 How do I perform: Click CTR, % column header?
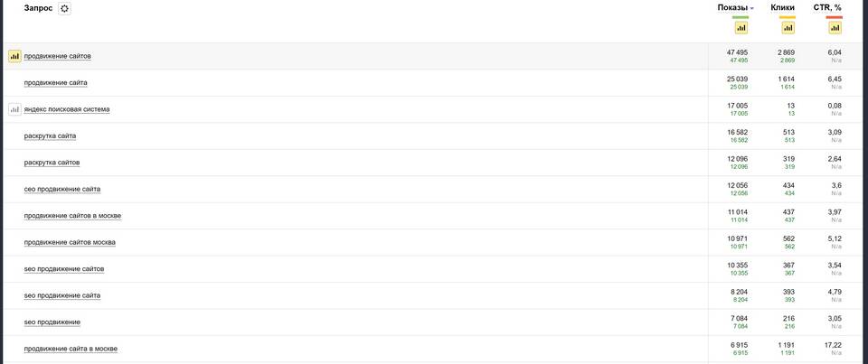click(827, 8)
